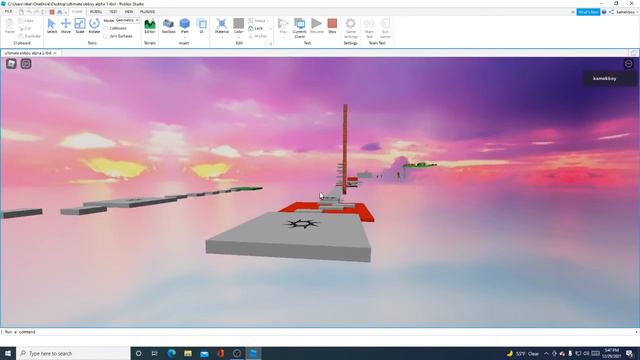Click the red stop icon in quick access bar

pyautogui.click(x=52, y=12)
